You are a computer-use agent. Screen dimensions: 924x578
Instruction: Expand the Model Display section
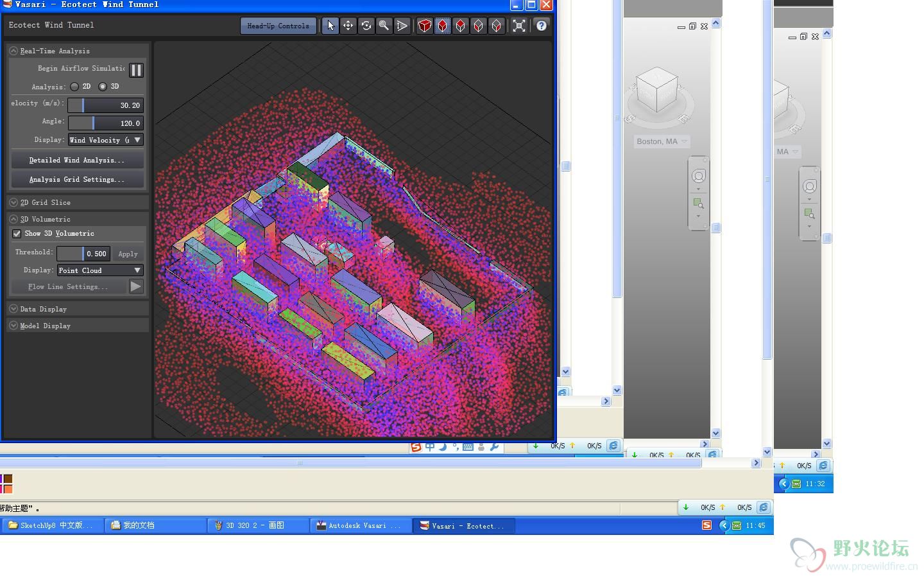pyautogui.click(x=13, y=326)
